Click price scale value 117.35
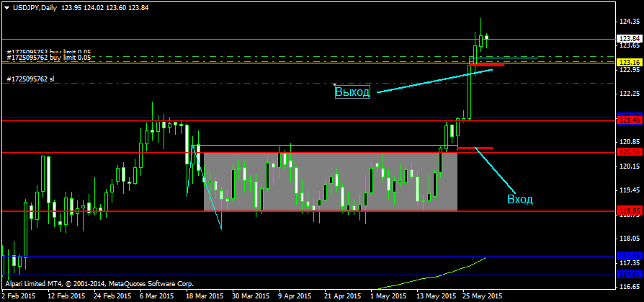The height and width of the screenshot is (302, 644). [x=630, y=262]
